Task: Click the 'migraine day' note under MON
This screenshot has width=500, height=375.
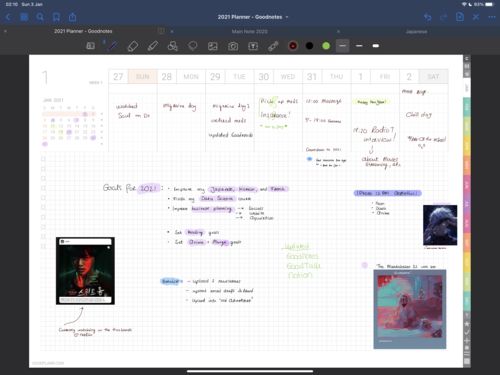Action: tap(179, 106)
